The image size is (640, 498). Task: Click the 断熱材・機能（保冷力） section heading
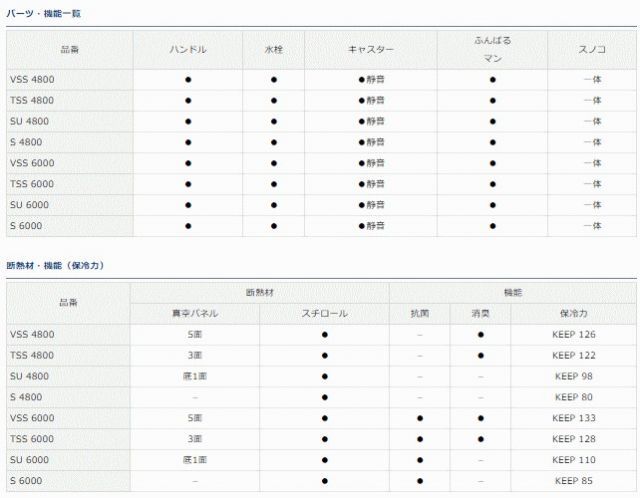(56, 265)
